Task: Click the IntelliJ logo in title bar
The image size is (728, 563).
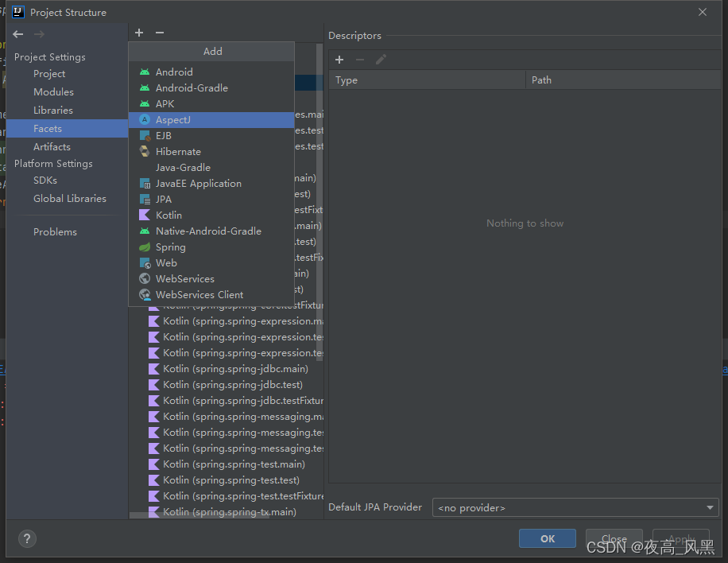Action: 18,12
